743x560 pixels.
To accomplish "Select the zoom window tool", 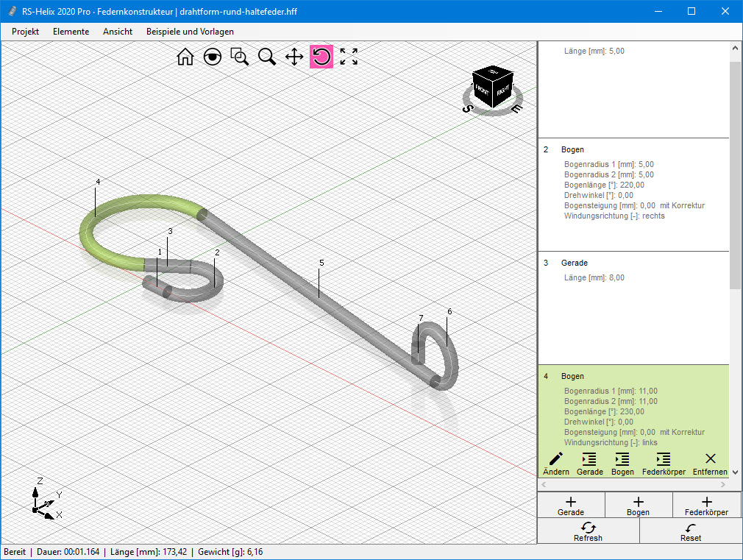I will pos(240,57).
